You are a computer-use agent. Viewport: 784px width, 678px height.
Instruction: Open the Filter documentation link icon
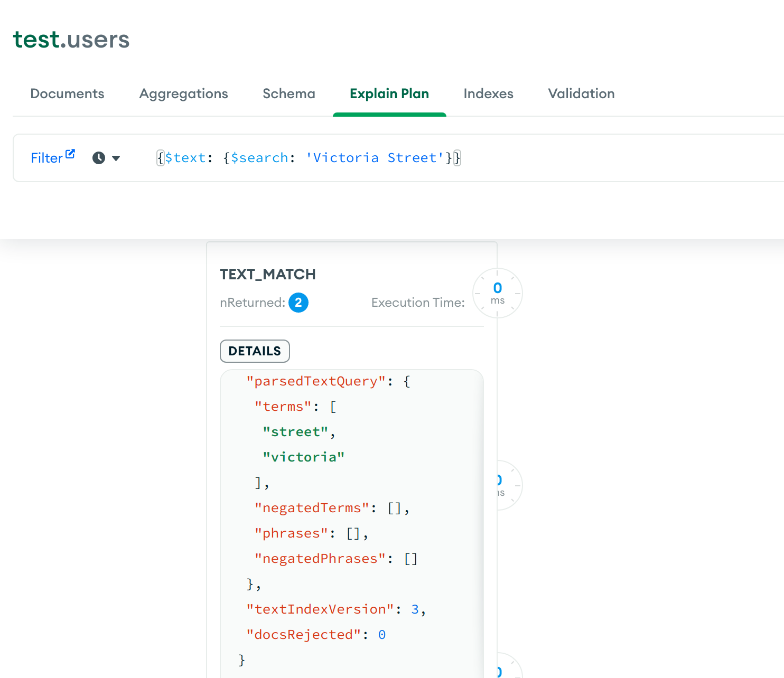tap(70, 154)
